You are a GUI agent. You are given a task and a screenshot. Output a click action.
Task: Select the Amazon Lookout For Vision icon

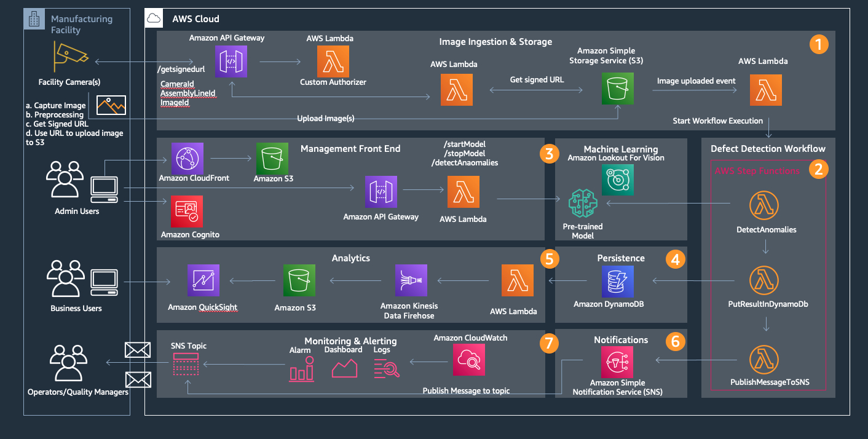tap(617, 179)
